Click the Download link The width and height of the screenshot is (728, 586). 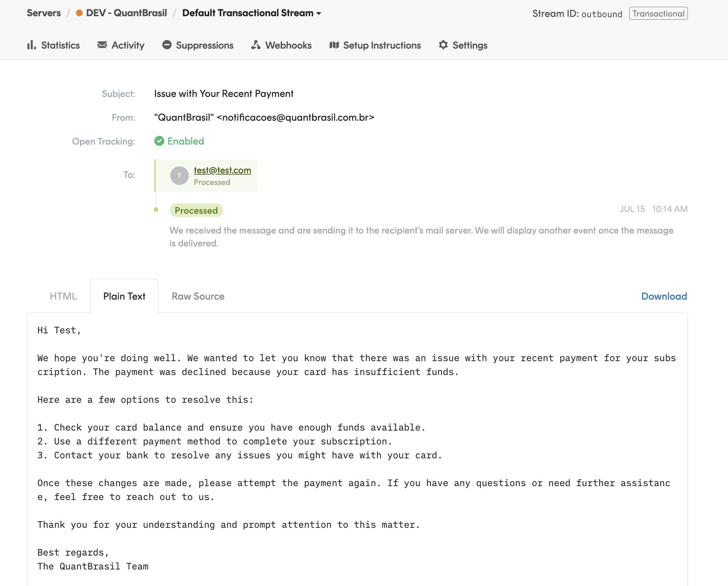[664, 297]
